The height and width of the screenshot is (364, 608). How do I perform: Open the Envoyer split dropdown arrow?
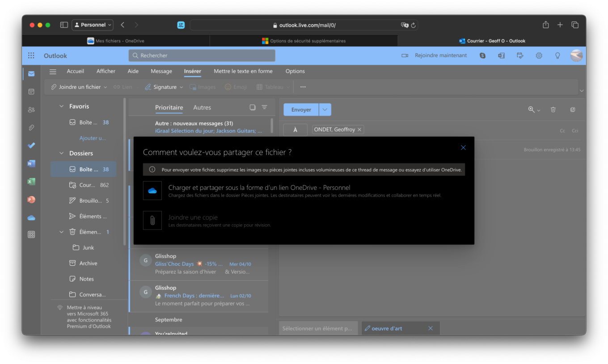click(x=325, y=109)
